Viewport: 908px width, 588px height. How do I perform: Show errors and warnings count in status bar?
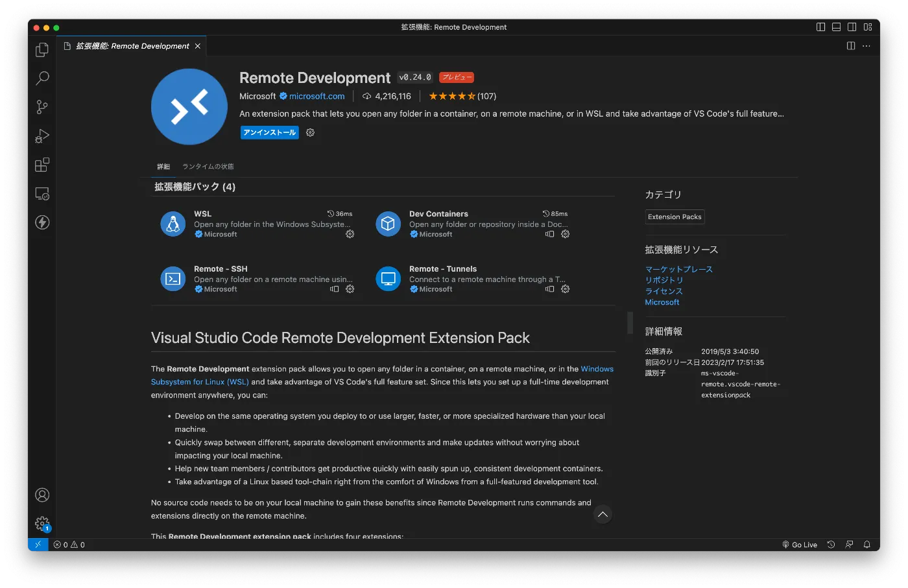coord(69,545)
